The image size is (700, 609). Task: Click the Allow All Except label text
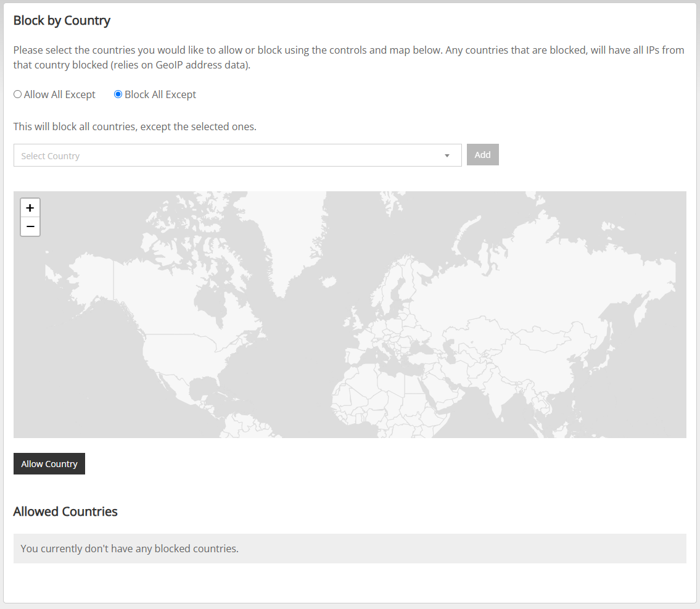point(59,94)
